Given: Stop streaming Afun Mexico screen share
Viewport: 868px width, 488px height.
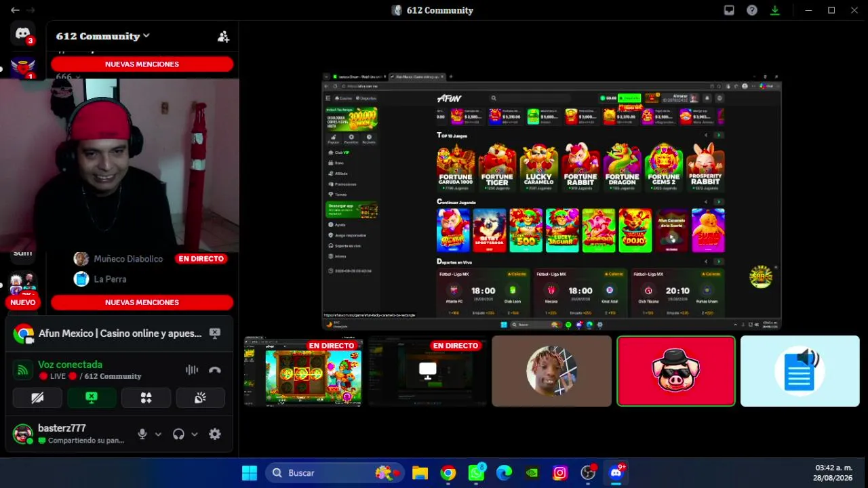Looking at the screenshot, I should tap(215, 333).
